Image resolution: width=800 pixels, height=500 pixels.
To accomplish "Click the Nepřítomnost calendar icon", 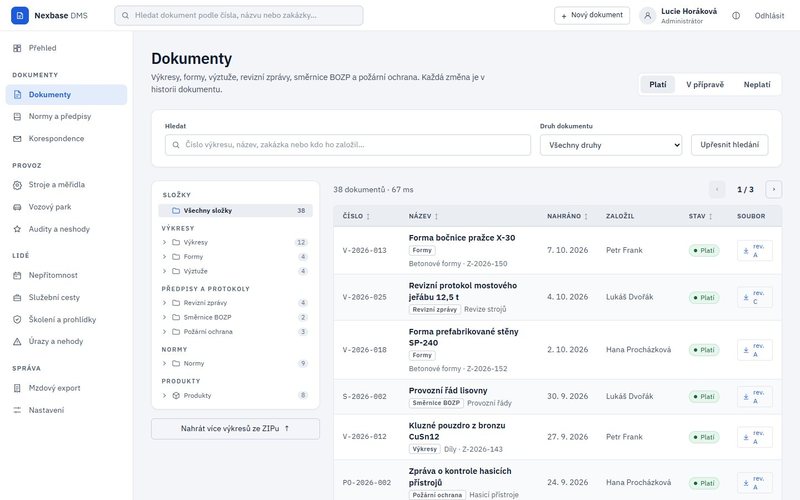I will 17,276.
